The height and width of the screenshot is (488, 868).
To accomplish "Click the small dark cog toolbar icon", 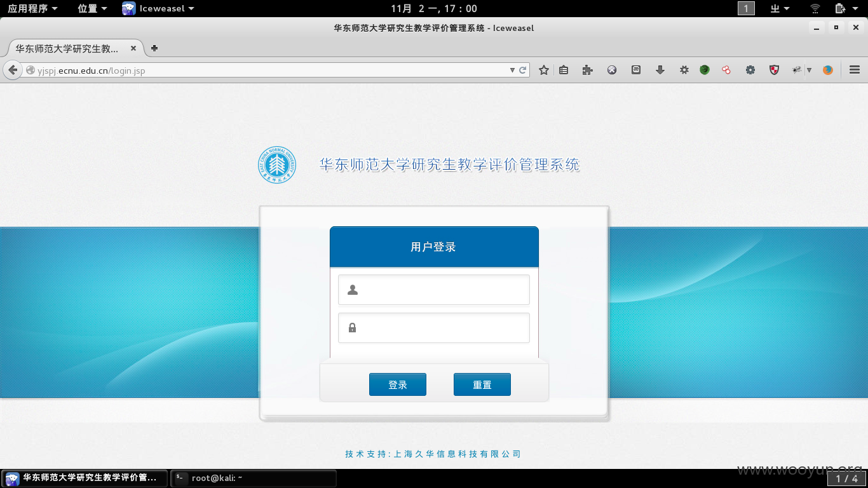I will point(684,70).
